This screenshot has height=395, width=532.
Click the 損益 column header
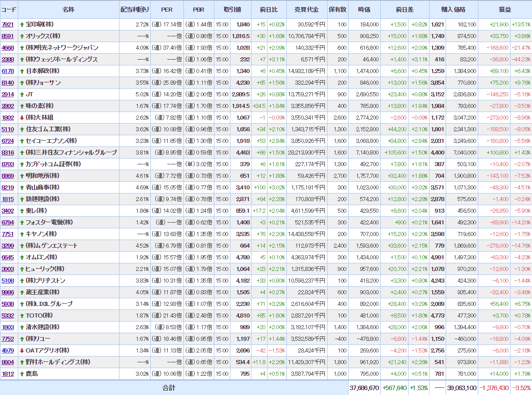505,9
